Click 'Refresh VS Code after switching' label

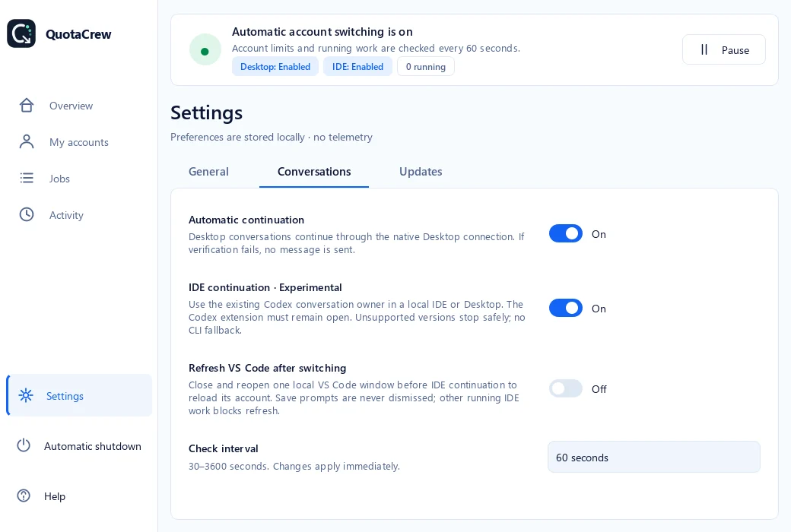pyautogui.click(x=268, y=368)
